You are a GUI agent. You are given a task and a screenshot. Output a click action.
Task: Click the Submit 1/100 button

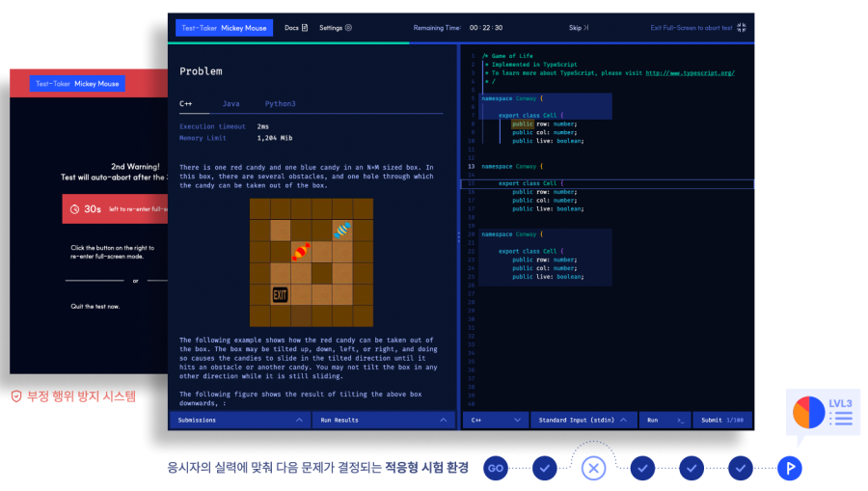pos(722,421)
